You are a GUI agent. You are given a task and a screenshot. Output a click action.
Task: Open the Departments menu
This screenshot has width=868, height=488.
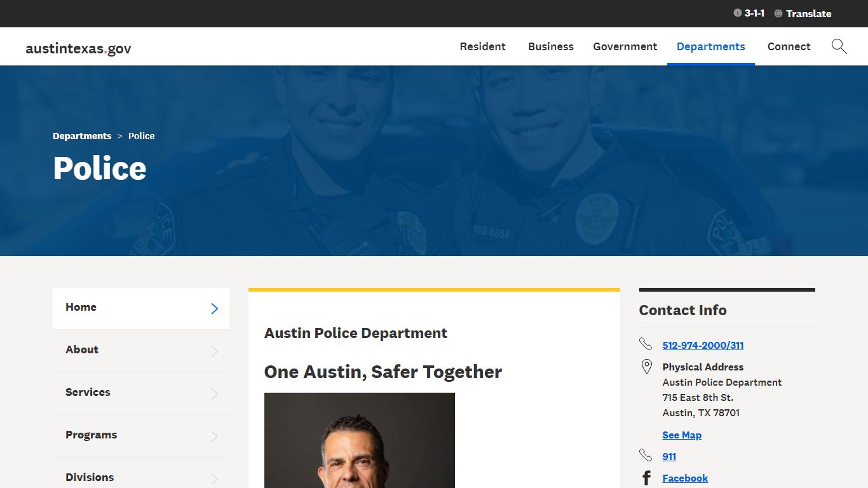click(x=711, y=46)
